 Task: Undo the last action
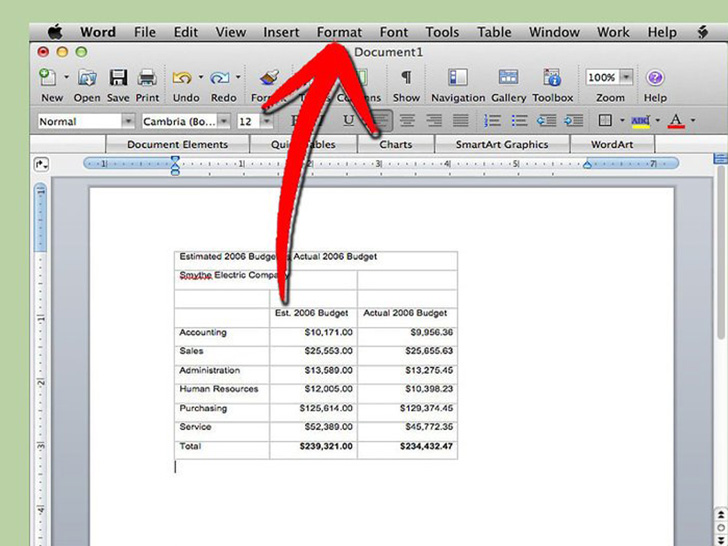182,77
